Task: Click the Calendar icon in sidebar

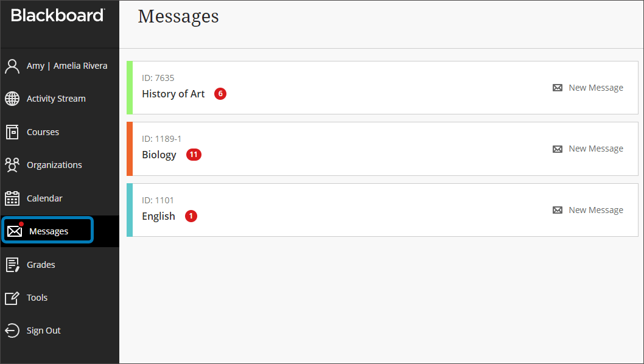Action: pyautogui.click(x=12, y=198)
